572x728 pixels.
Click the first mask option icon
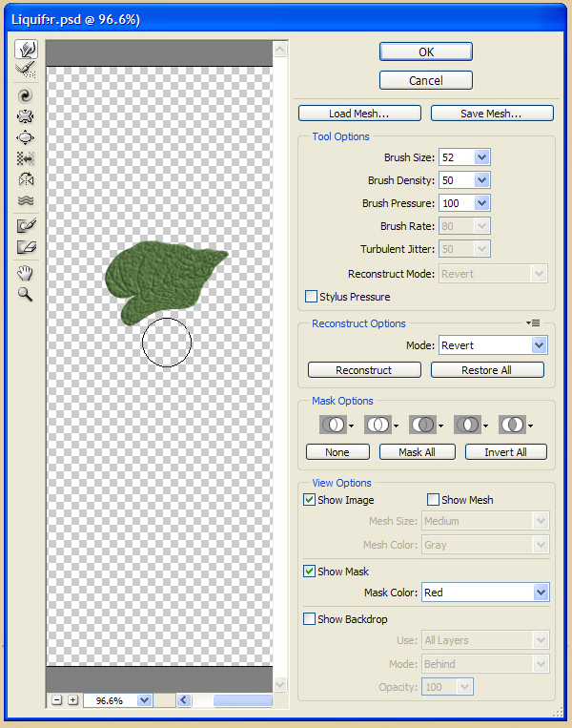tap(331, 425)
